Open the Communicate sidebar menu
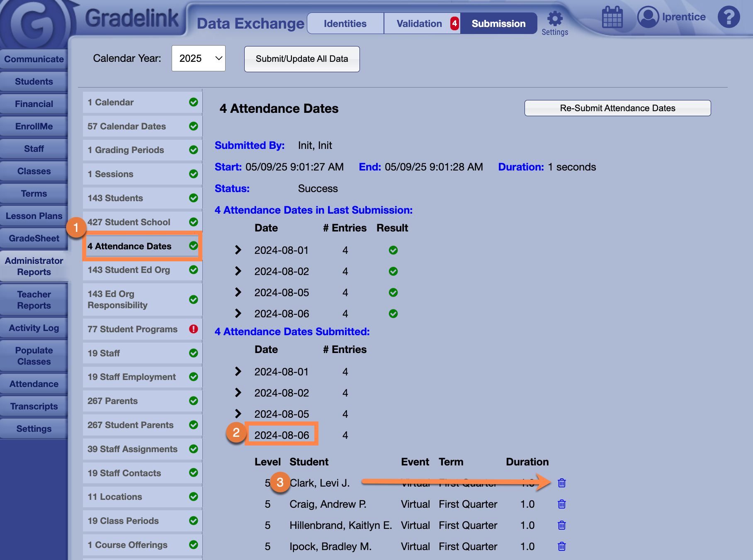This screenshot has height=560, width=753. (x=34, y=59)
